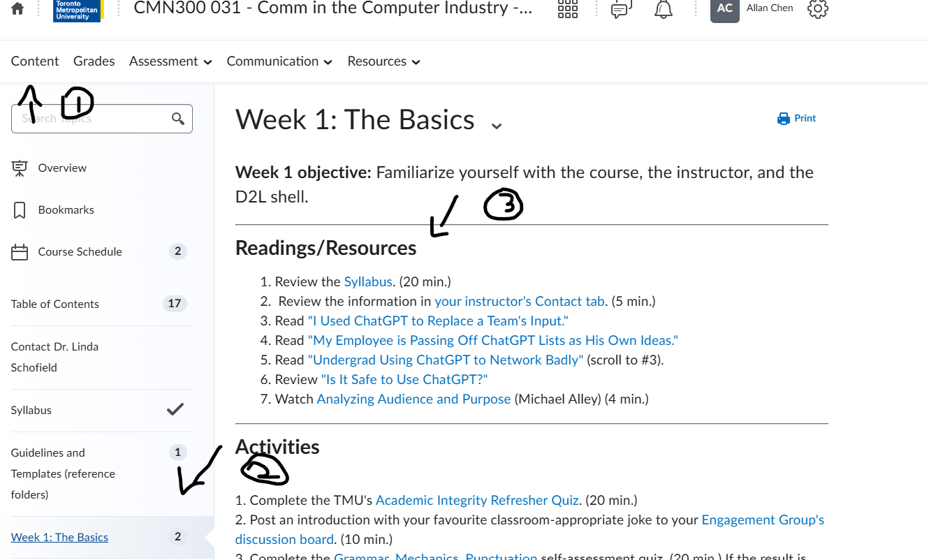929x560 pixels.
Task: Expand the Communication dropdown menu
Action: click(x=279, y=61)
